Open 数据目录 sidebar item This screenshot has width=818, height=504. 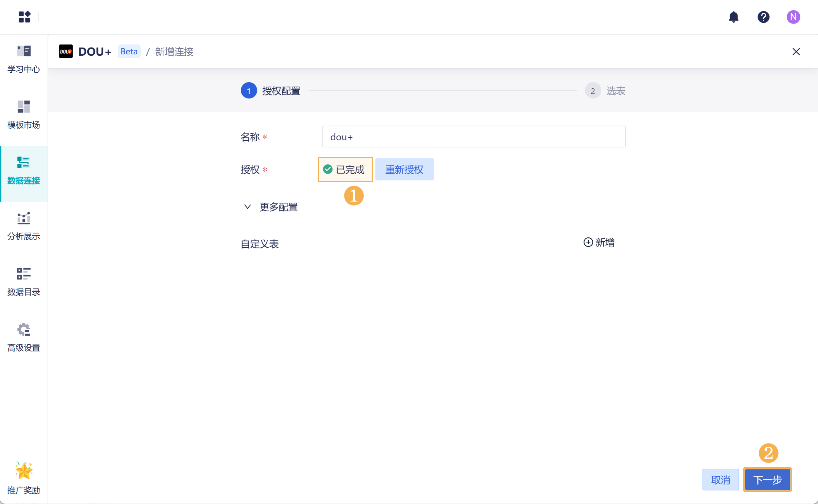coord(24,282)
